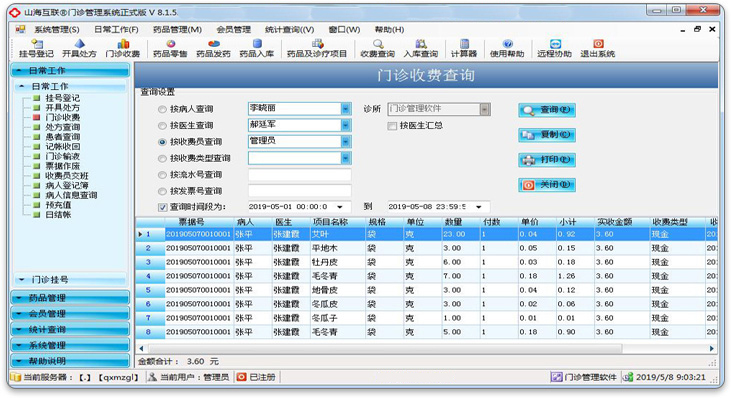Image resolution: width=731 pixels, height=398 pixels.
Task: Select 按收费员查询 radio button
Action: [162, 142]
